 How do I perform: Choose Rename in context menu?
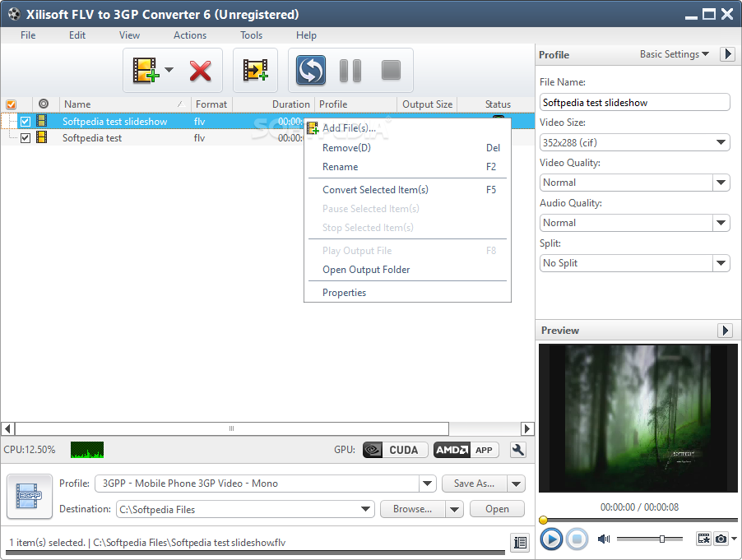click(x=407, y=167)
